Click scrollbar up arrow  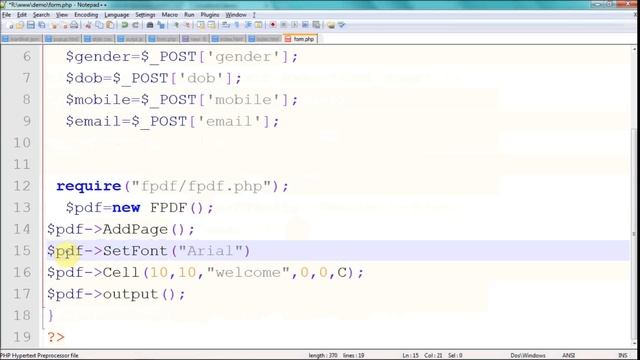634,50
